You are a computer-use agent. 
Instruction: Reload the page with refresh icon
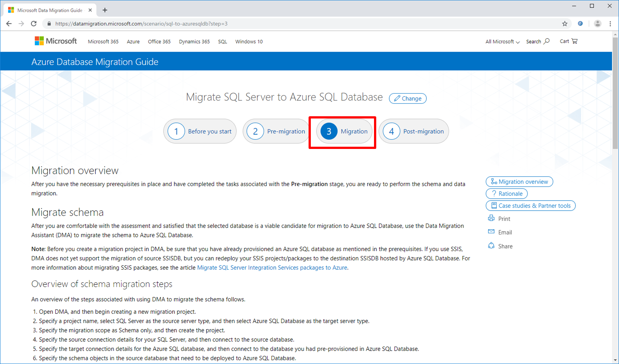click(x=34, y=23)
